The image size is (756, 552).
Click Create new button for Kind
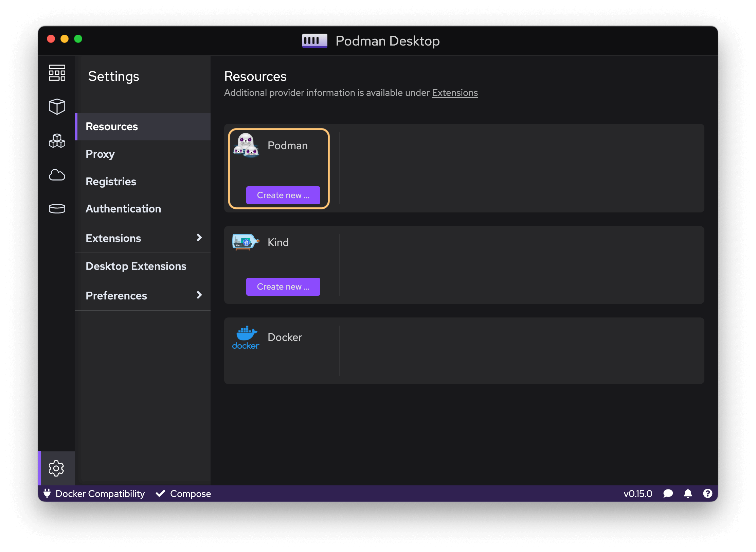pos(283,287)
